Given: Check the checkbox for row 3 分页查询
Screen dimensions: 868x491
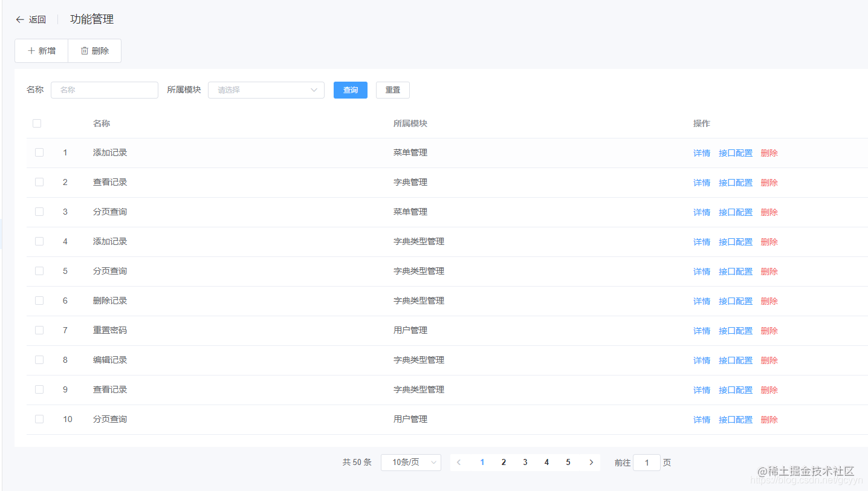Looking at the screenshot, I should tap(39, 212).
